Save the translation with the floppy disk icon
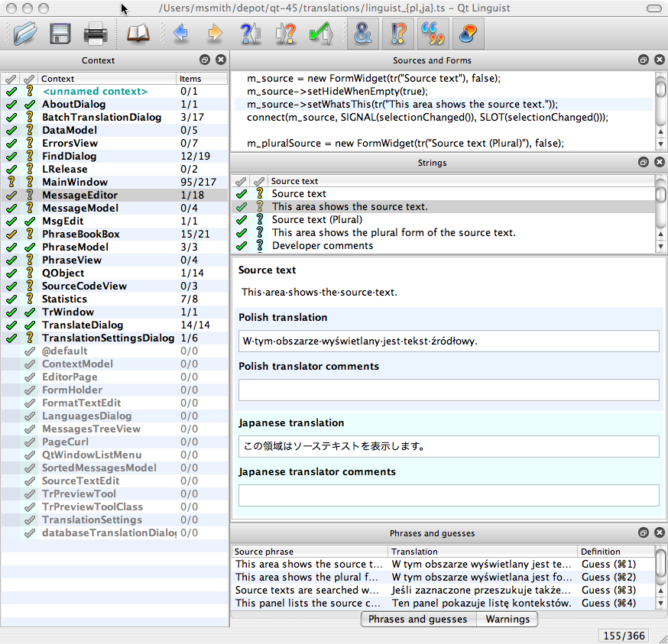Image resolution: width=668 pixels, height=644 pixels. (60, 34)
